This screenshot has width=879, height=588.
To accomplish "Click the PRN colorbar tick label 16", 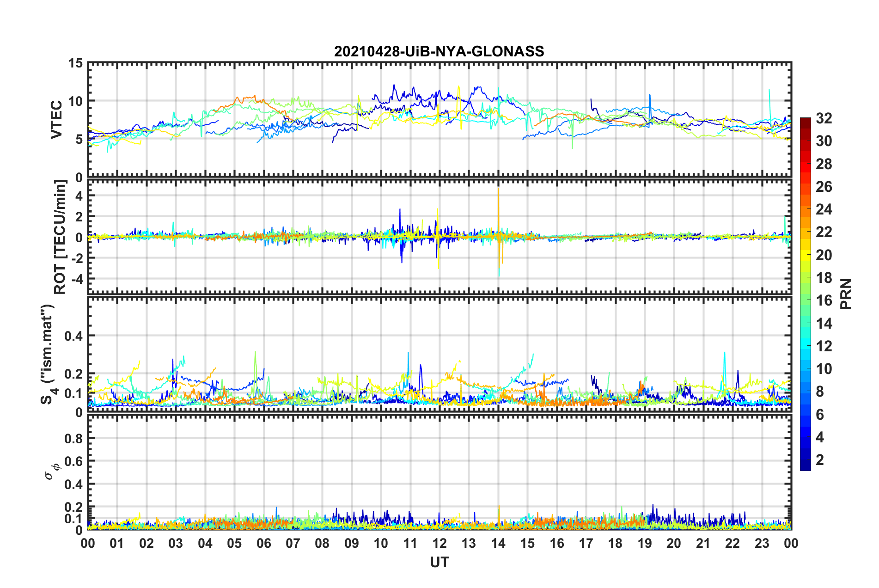I will 824,300.
